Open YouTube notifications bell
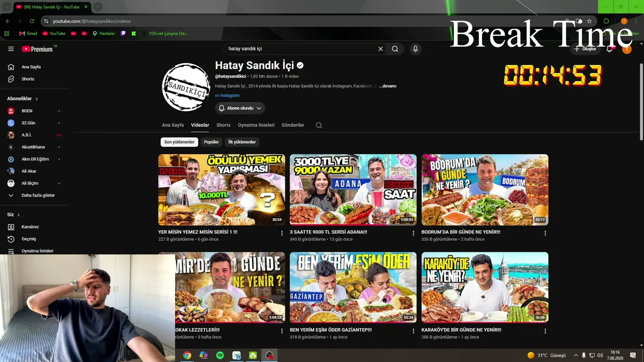 609,49
